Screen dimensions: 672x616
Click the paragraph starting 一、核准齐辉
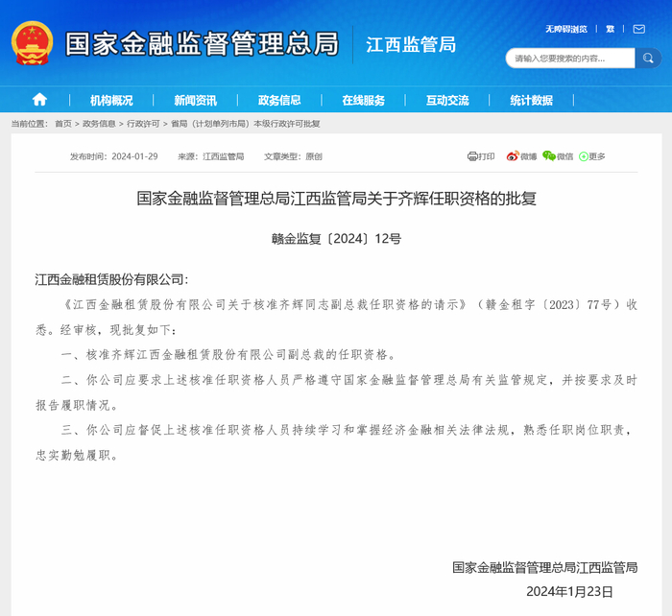pos(229,355)
